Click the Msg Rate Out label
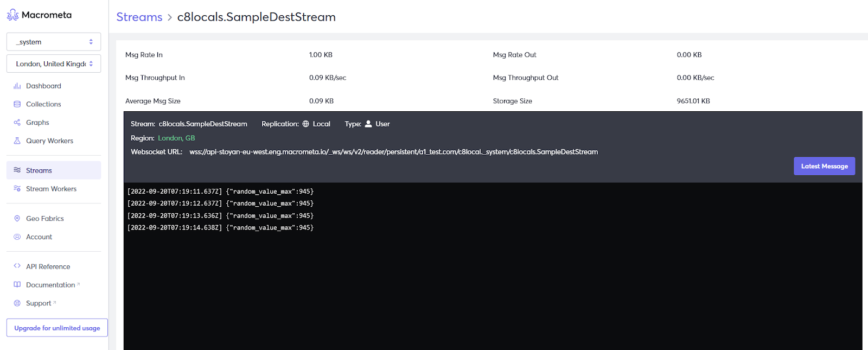 (514, 55)
